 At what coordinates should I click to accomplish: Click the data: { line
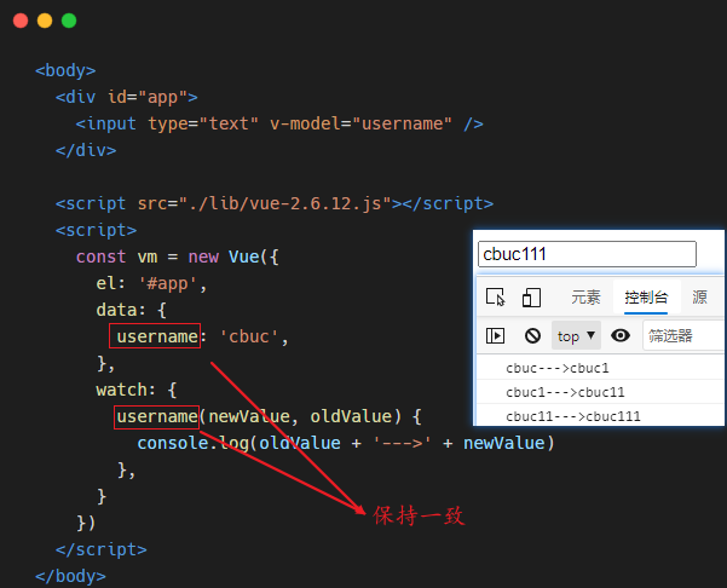(x=131, y=310)
